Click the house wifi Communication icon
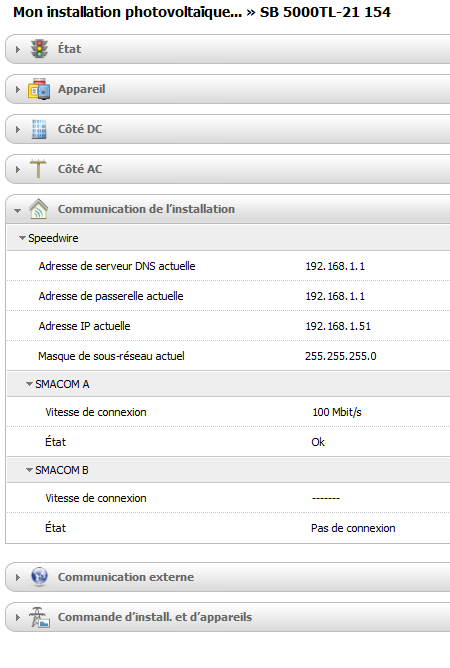Screen dimensions: 450x668 [38, 209]
